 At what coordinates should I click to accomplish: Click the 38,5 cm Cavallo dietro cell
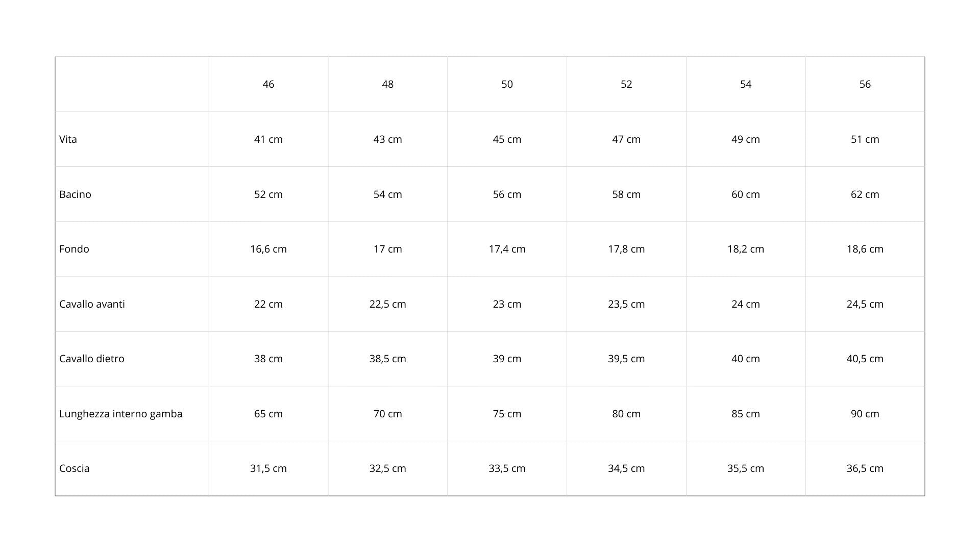pos(388,359)
